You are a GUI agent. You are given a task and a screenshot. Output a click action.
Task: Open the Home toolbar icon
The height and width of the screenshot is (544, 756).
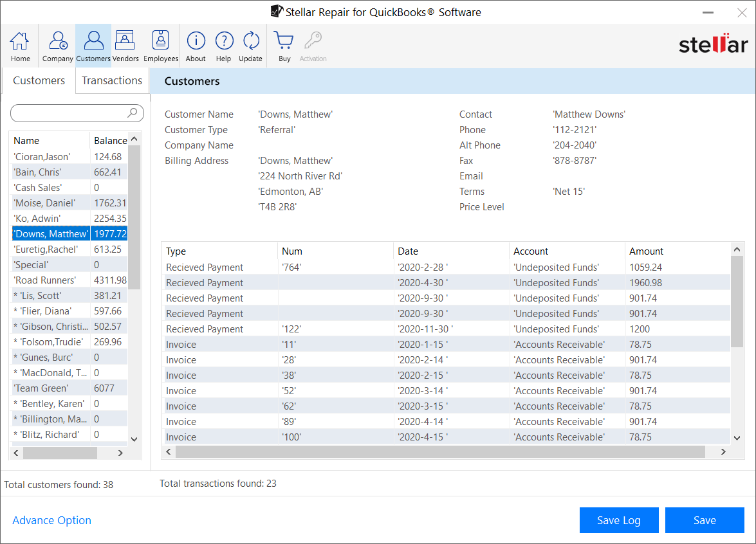[x=20, y=46]
